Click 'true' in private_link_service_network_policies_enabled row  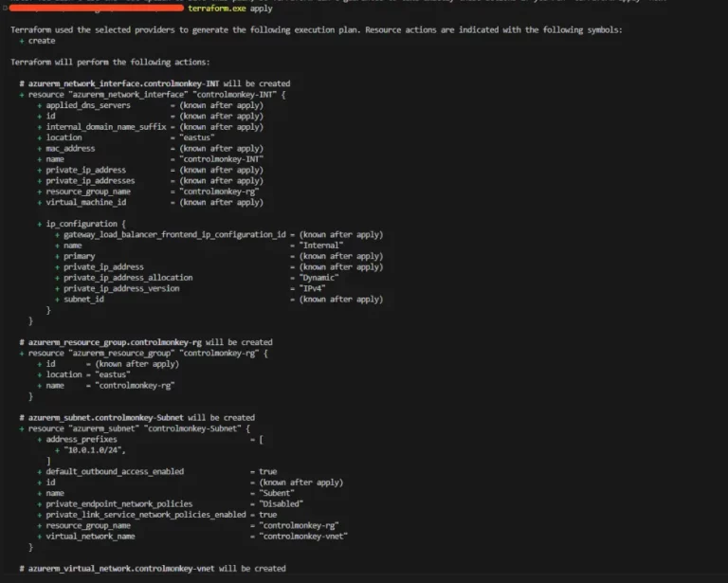pos(268,515)
